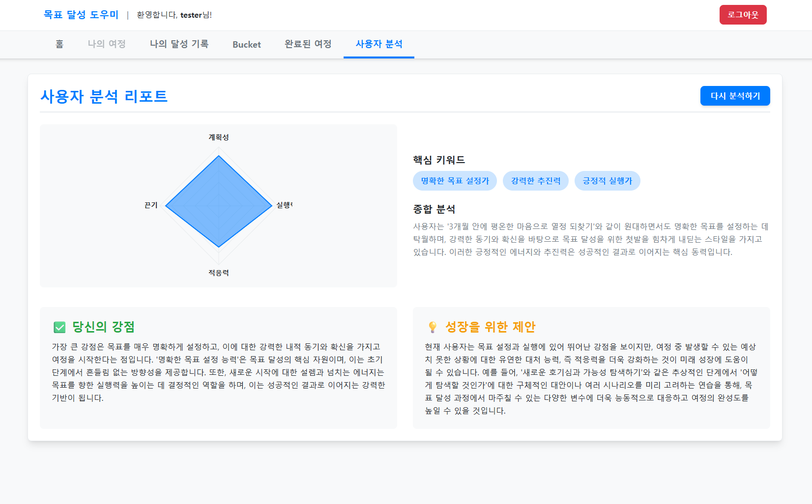Click the green checkmark icon beside 당신의 강점

coord(59,327)
